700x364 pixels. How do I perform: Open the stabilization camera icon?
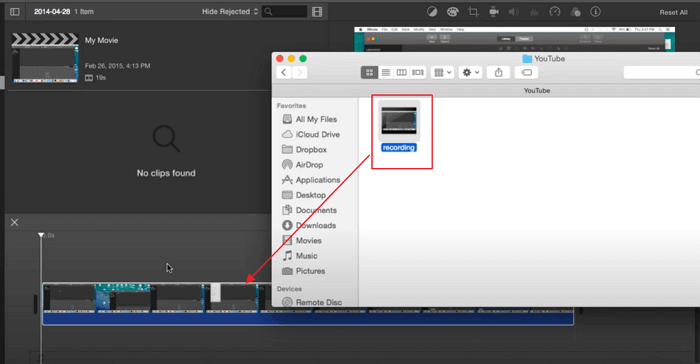pos(494,12)
